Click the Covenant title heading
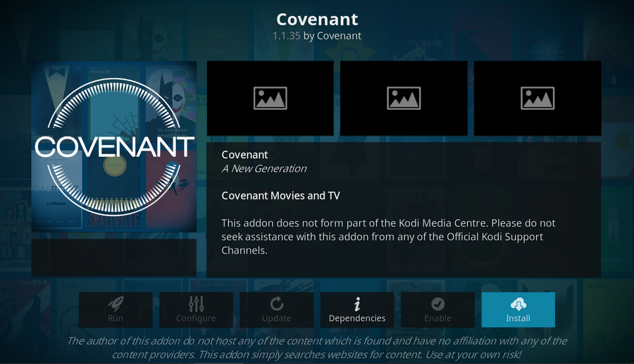The height and width of the screenshot is (364, 634). click(x=317, y=19)
